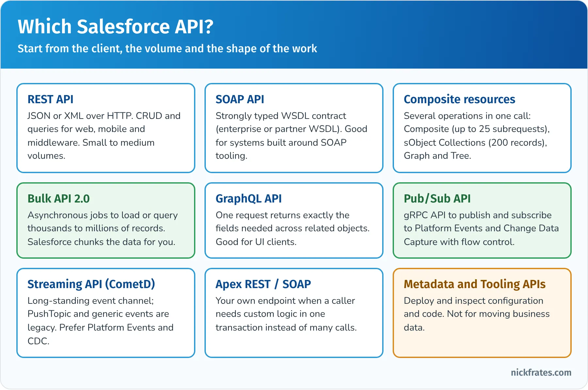Click the 'Asynchronous jobs to load or query' text
The width and height of the screenshot is (588, 390).
click(103, 228)
